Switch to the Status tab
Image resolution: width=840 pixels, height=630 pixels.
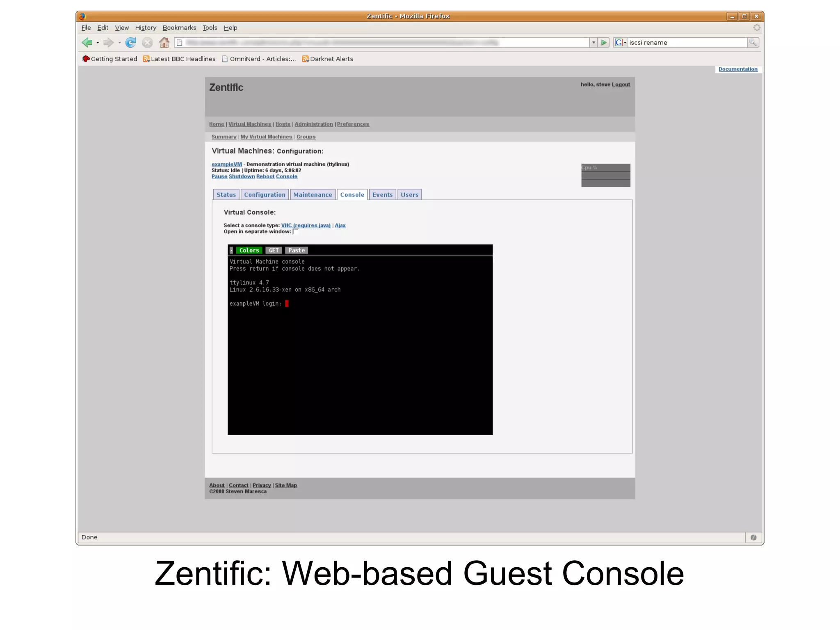pos(226,195)
